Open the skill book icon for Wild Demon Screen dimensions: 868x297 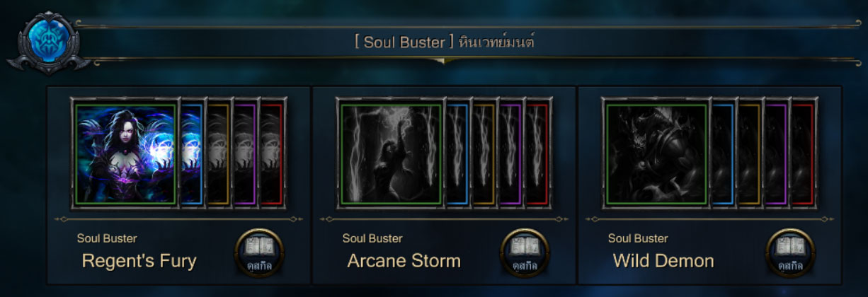click(x=791, y=253)
